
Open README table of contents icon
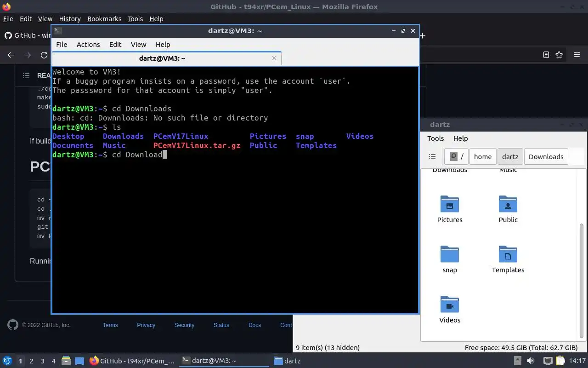[x=26, y=75]
